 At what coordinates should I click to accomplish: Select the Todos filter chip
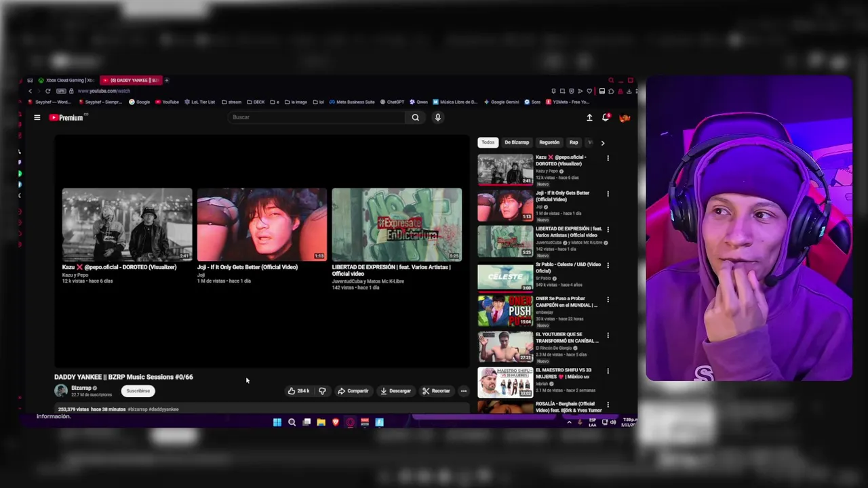point(488,142)
